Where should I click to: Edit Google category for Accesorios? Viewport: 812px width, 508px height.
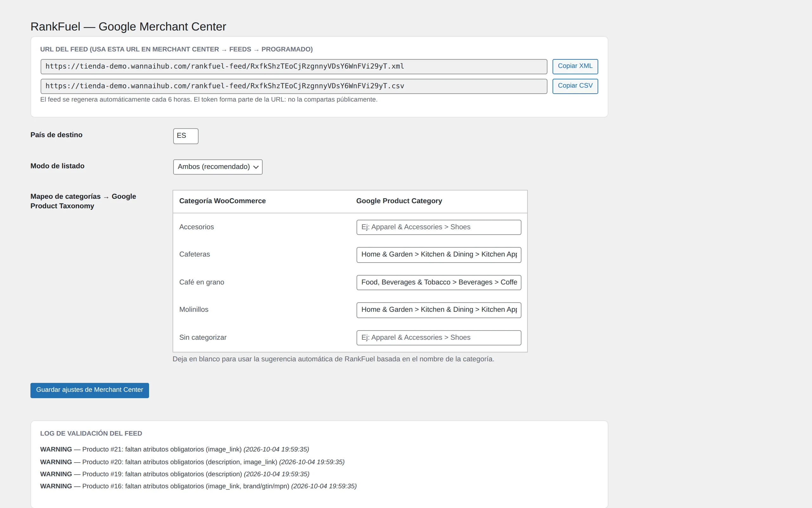(x=439, y=227)
